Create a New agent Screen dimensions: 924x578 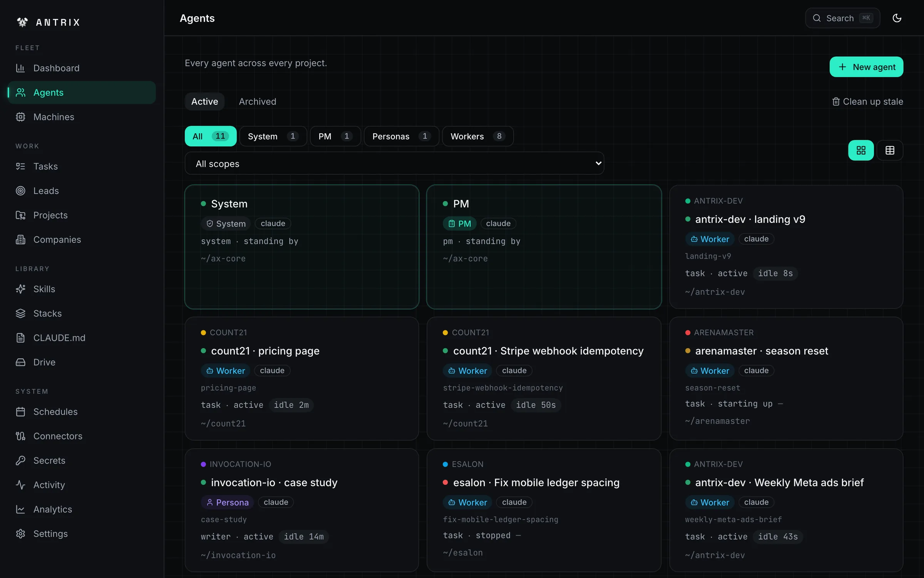pyautogui.click(x=866, y=67)
